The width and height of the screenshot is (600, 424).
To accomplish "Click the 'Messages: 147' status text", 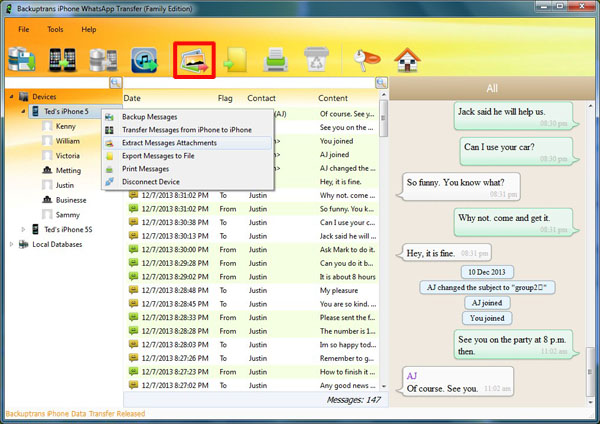I will point(354,400).
